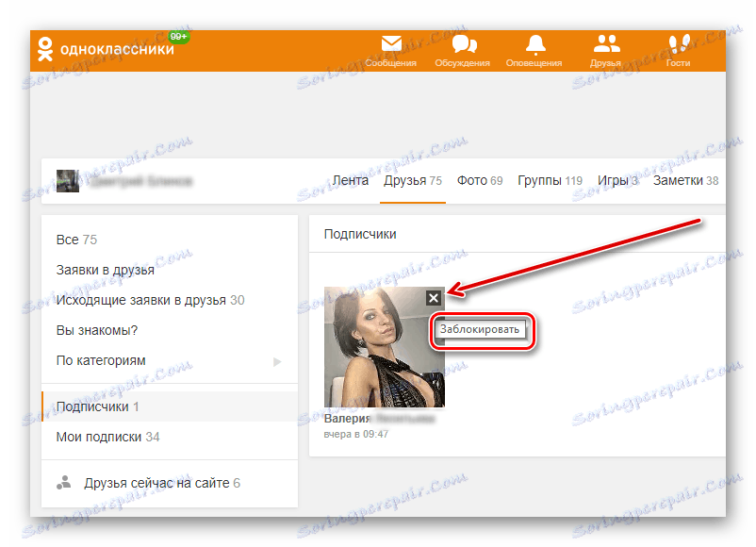This screenshot has width=756, height=547.
Task: Switch to the Фото 69 tab
Action: tap(479, 180)
